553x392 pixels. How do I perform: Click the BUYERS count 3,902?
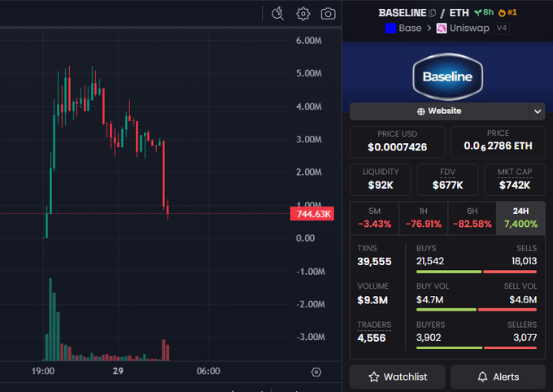coord(429,338)
